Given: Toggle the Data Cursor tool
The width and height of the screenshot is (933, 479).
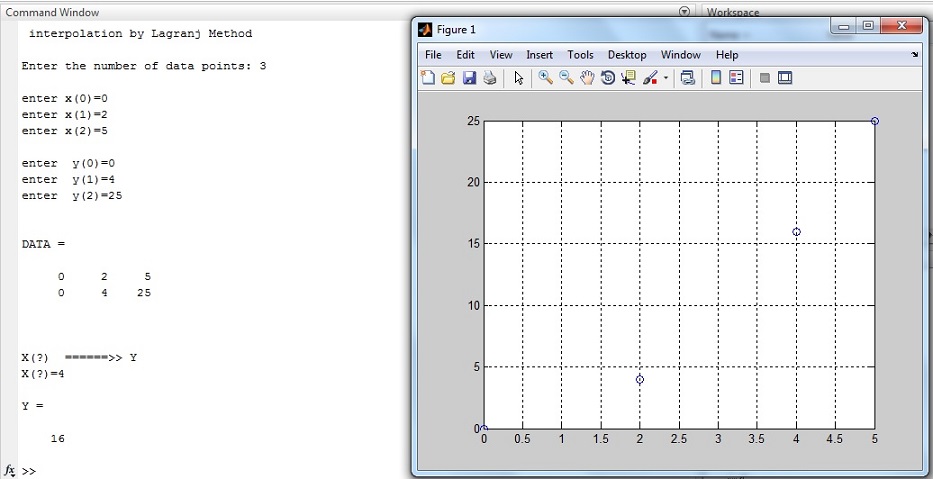Looking at the screenshot, I should 628,78.
